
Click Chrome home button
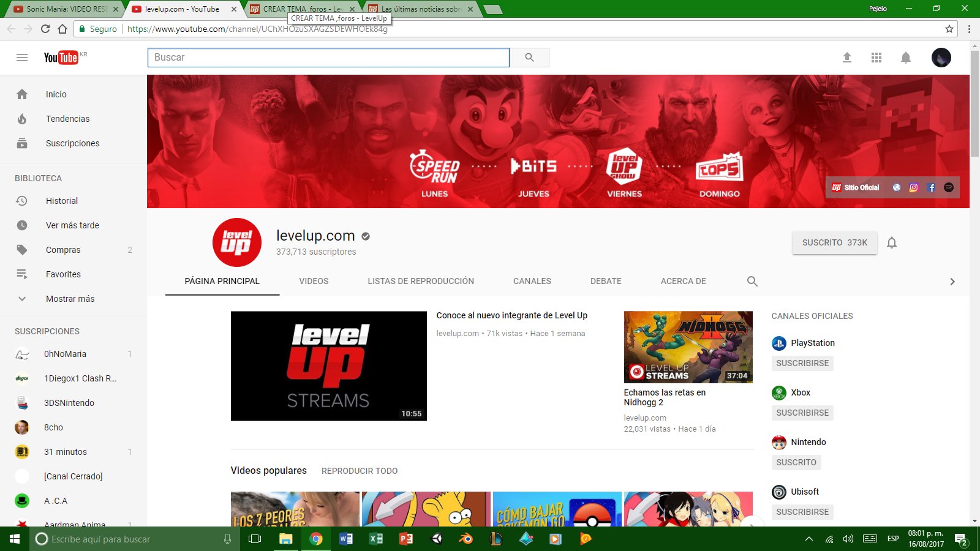tap(62, 29)
